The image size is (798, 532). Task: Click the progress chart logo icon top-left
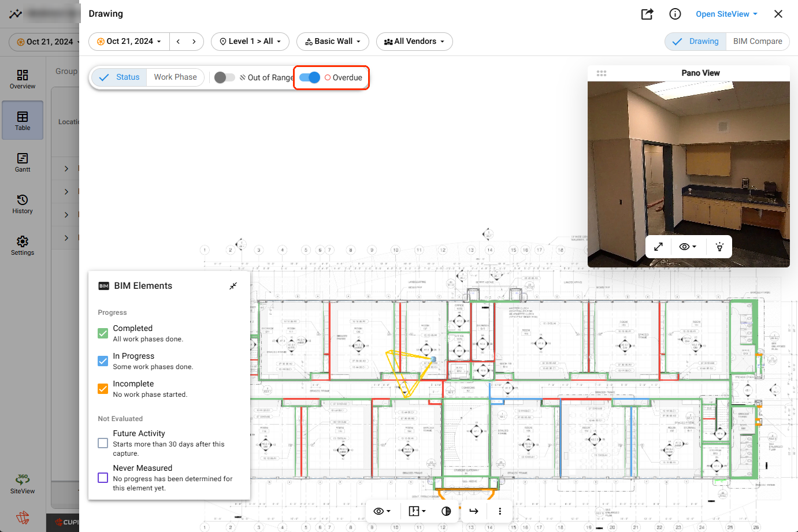pyautogui.click(x=16, y=14)
